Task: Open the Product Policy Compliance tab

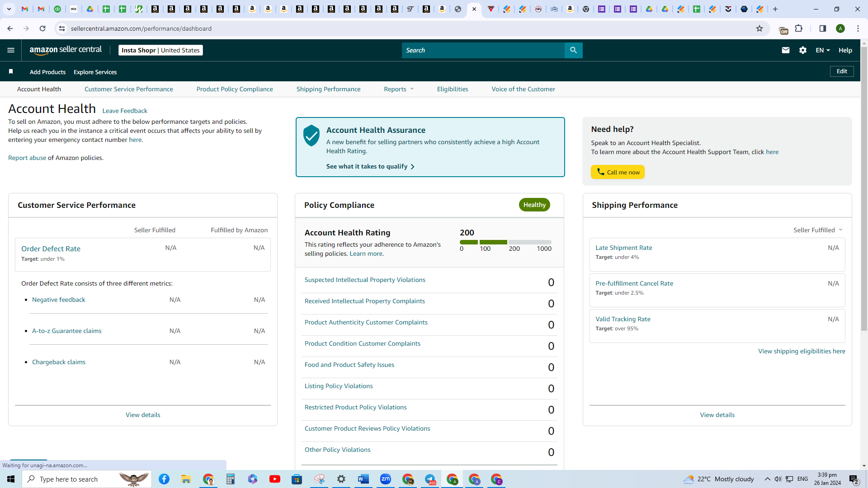Action: [235, 89]
